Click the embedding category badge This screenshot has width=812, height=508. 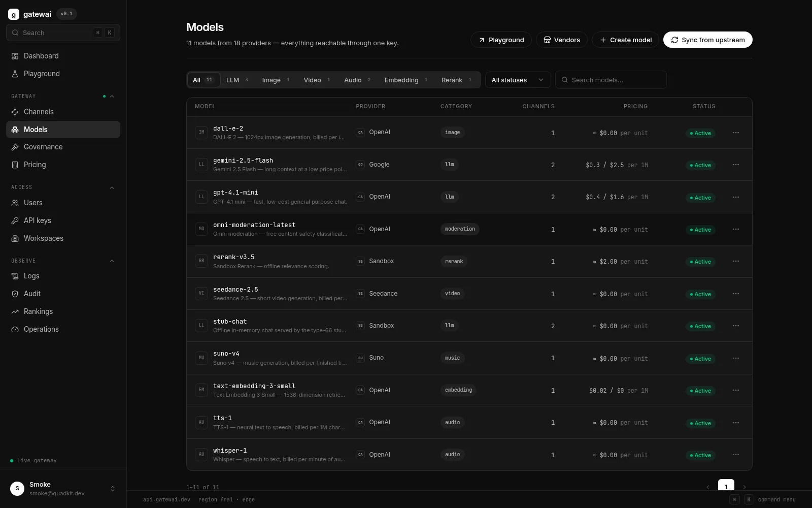pos(458,390)
